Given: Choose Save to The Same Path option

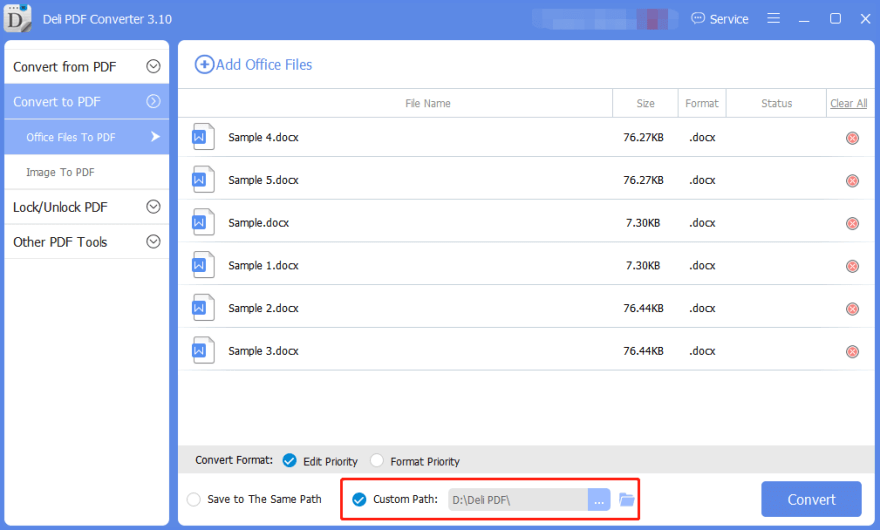Looking at the screenshot, I should pyautogui.click(x=194, y=500).
